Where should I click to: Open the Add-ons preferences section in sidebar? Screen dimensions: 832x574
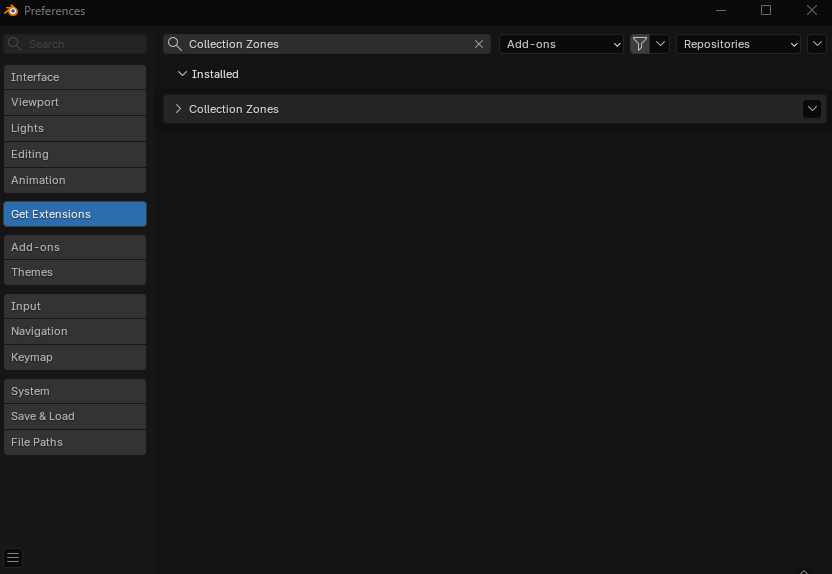coord(75,247)
